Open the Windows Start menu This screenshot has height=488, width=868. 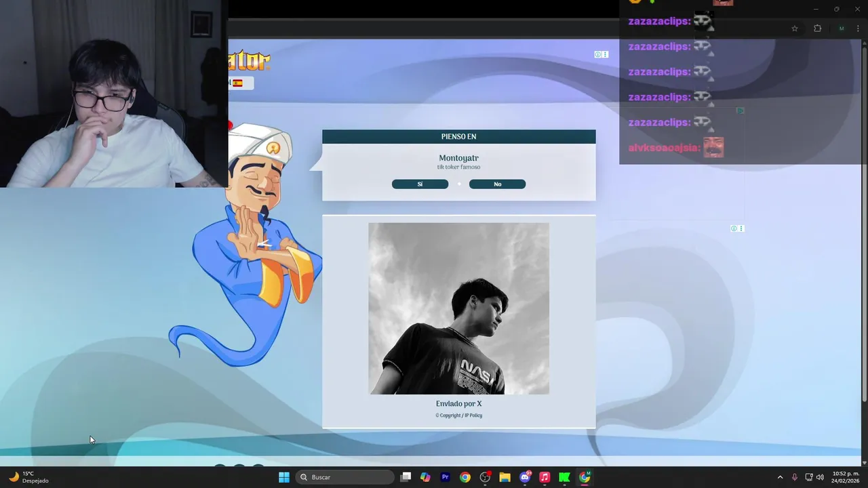click(x=284, y=477)
